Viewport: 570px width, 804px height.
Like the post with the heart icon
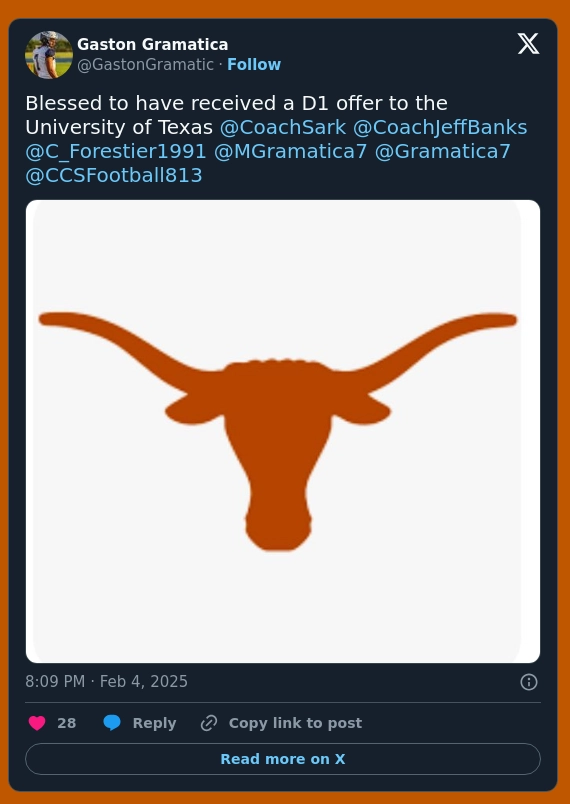click(x=37, y=723)
